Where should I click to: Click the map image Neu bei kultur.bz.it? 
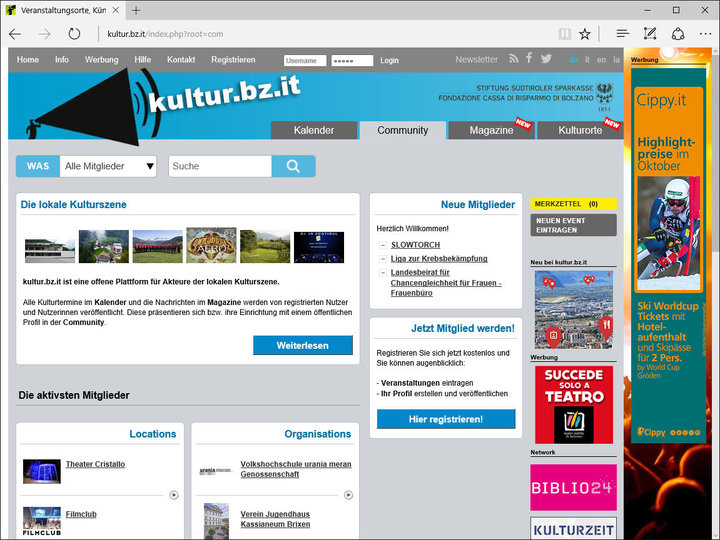[574, 309]
